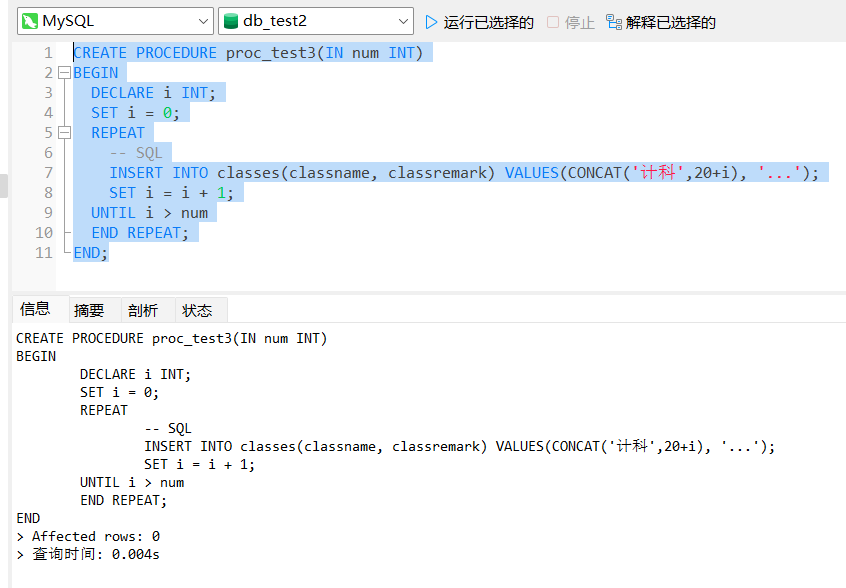Click '计科' string literal in the editor
846x588 pixels.
tap(658, 173)
